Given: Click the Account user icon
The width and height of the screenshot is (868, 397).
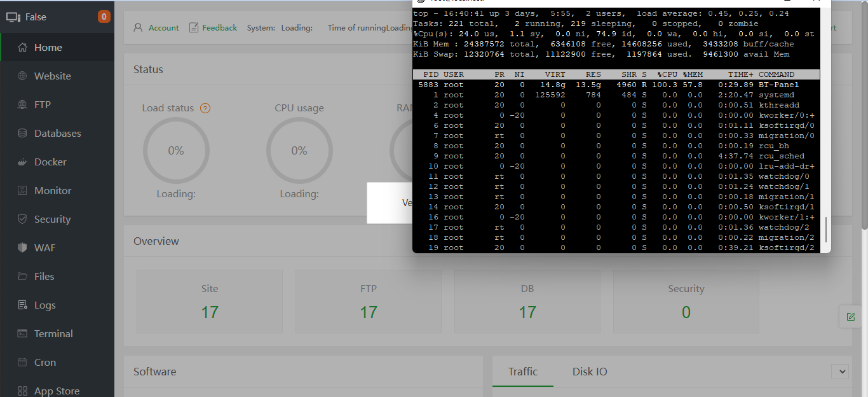Looking at the screenshot, I should 138,28.
